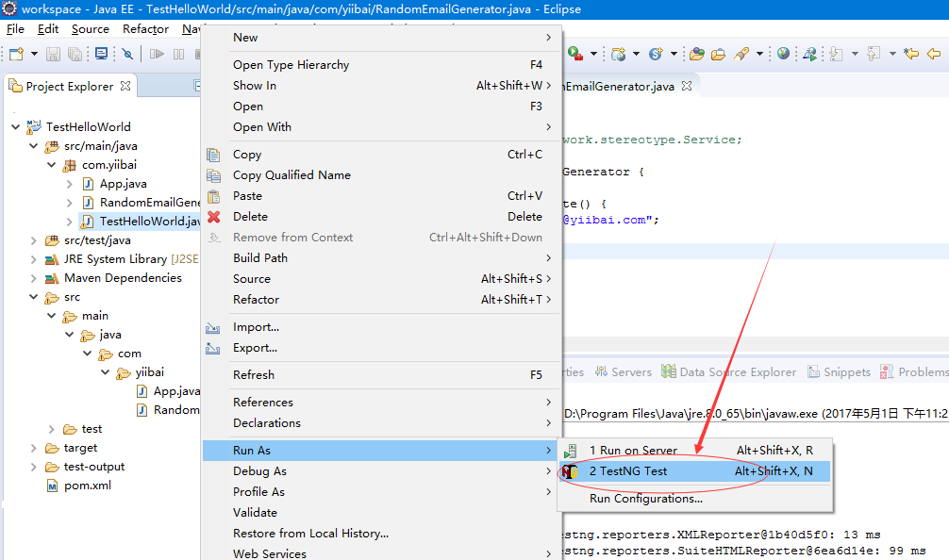Click the Back navigation arrow icon
949x560 pixels.
click(934, 54)
